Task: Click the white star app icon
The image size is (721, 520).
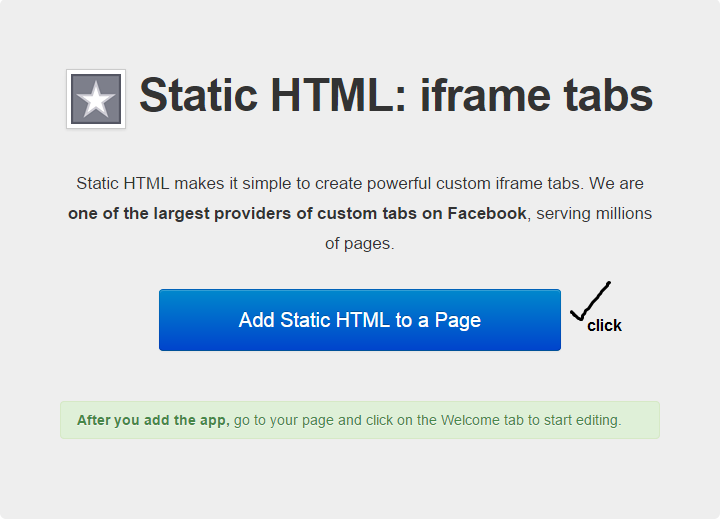Action: point(96,99)
